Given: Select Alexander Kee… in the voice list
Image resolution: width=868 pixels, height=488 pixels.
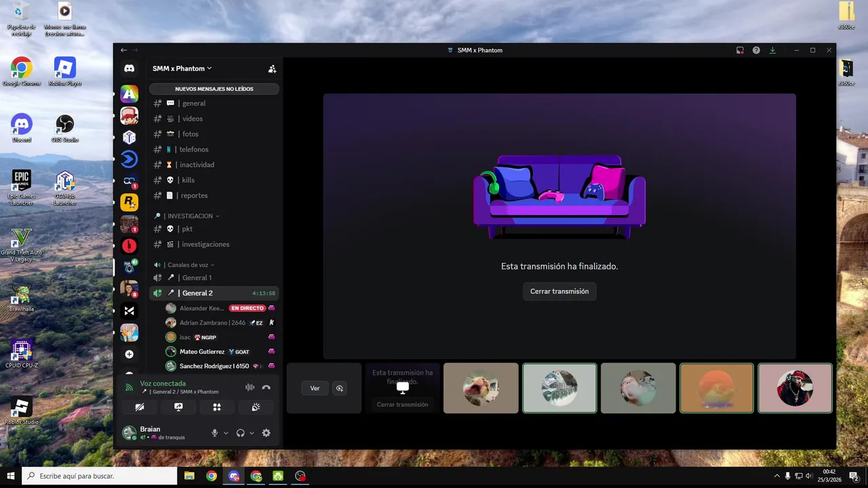Looking at the screenshot, I should click(221, 308).
